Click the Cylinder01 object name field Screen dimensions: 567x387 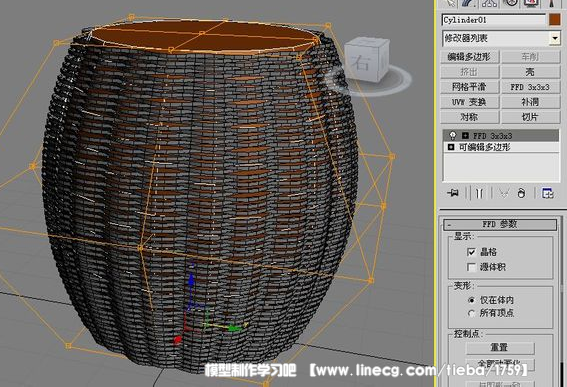click(x=494, y=20)
